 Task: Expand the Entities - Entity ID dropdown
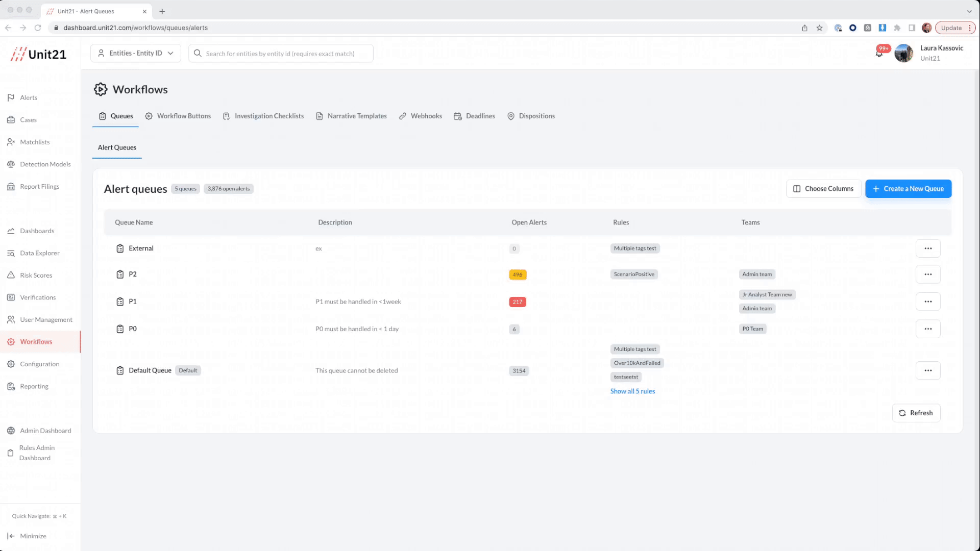pos(136,53)
